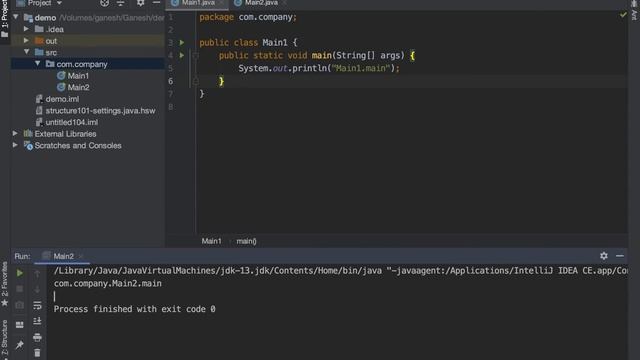Select untitled104.iml file
Screen dimensions: 640x360
tap(71, 122)
